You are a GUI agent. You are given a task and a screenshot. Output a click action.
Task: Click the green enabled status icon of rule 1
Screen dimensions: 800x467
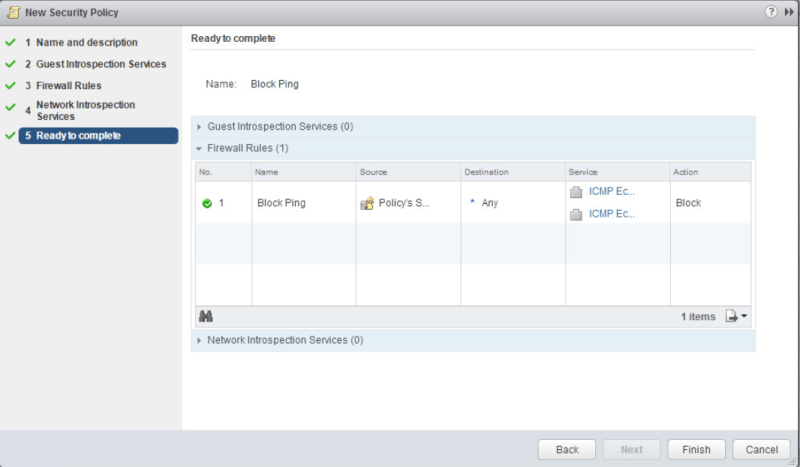[x=207, y=203]
